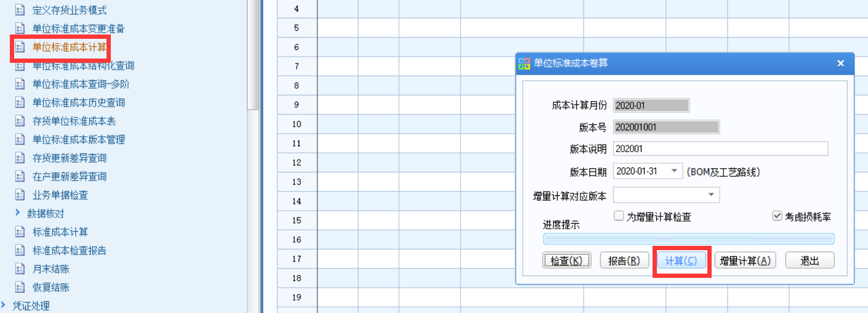
Task: Click document icon beside 单位标准成本查询-多阶
Action: (20, 84)
